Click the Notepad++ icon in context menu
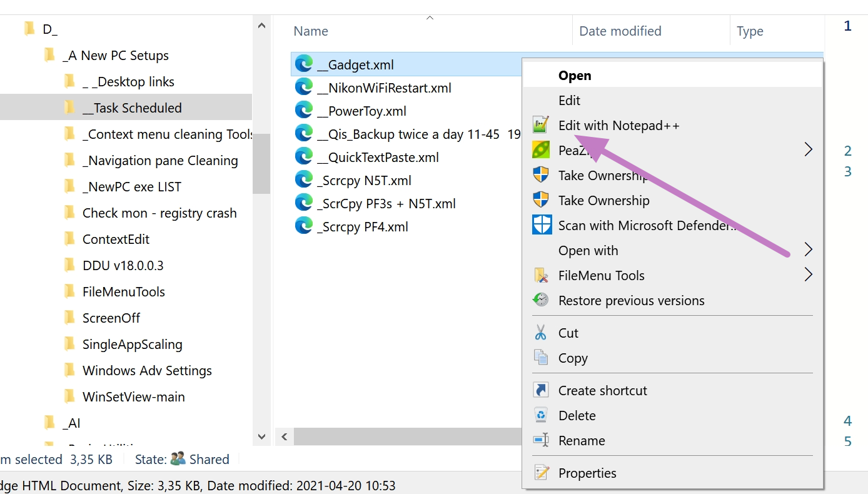Screen dimensions: 868x494 [x=541, y=125]
